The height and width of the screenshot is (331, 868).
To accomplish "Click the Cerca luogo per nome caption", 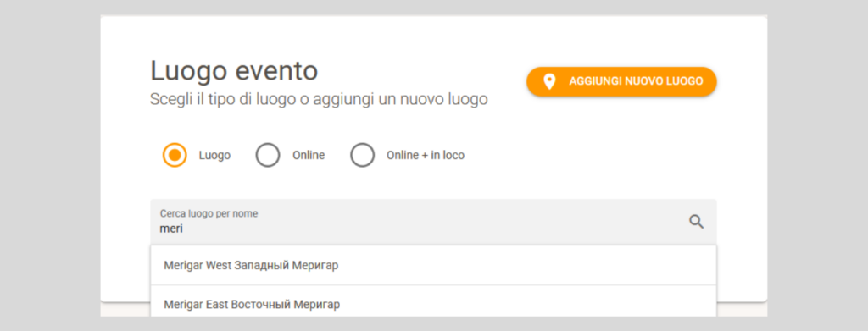I will tap(209, 213).
